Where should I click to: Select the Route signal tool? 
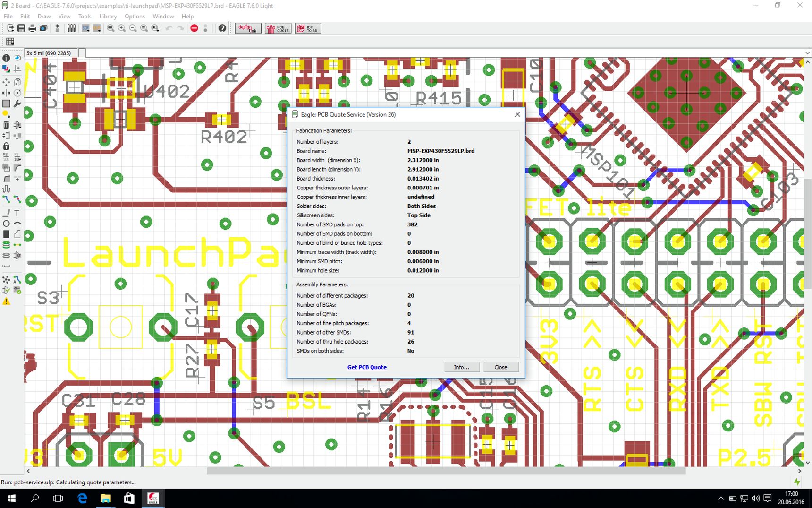[x=6, y=199]
